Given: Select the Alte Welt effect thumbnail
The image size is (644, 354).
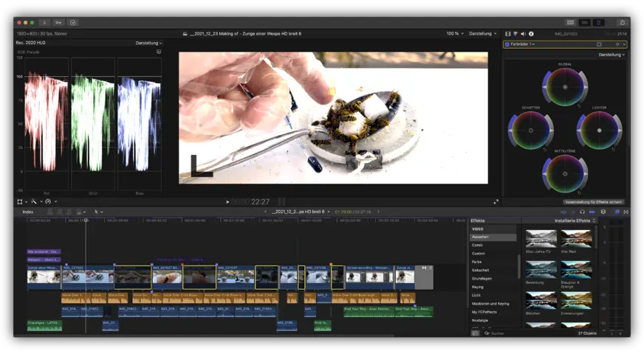Looking at the screenshot, I should (x=576, y=239).
